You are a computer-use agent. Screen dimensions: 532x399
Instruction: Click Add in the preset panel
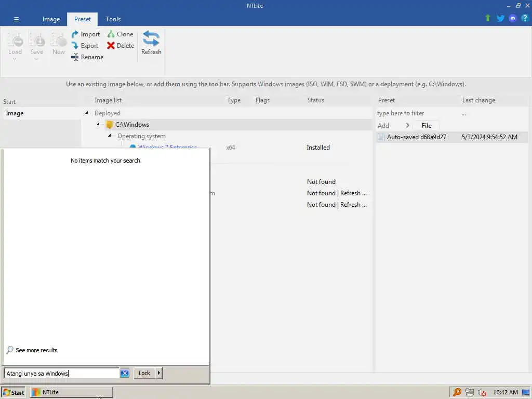click(383, 126)
